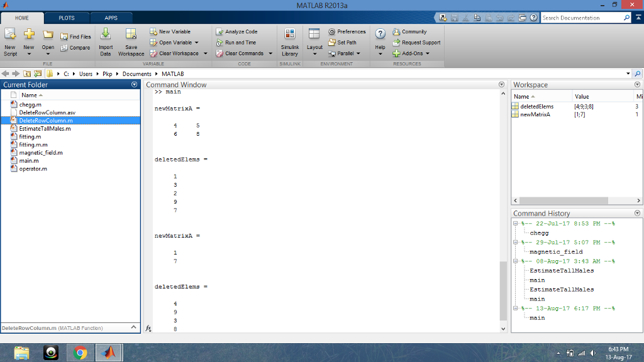Switch to the HOME tab
This screenshot has height=362, width=644.
pos(22,18)
